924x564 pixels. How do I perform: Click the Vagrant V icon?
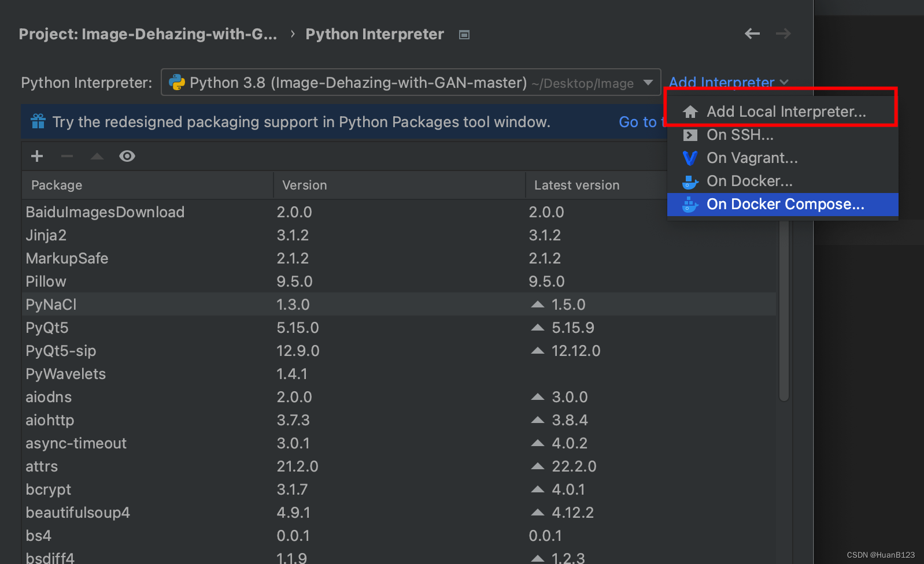(x=690, y=158)
